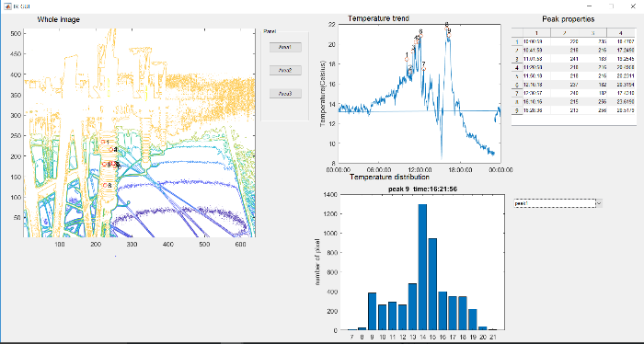Select row header 7 in Peak properties table
The width and height of the screenshot is (644, 344).
tap(517, 93)
